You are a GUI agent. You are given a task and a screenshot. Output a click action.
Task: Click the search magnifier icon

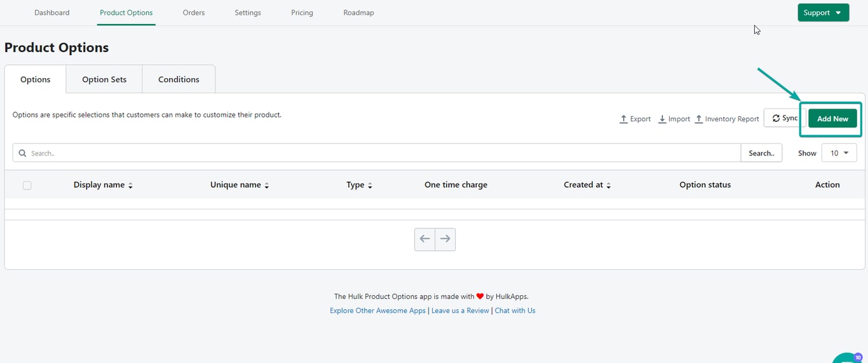tap(23, 153)
